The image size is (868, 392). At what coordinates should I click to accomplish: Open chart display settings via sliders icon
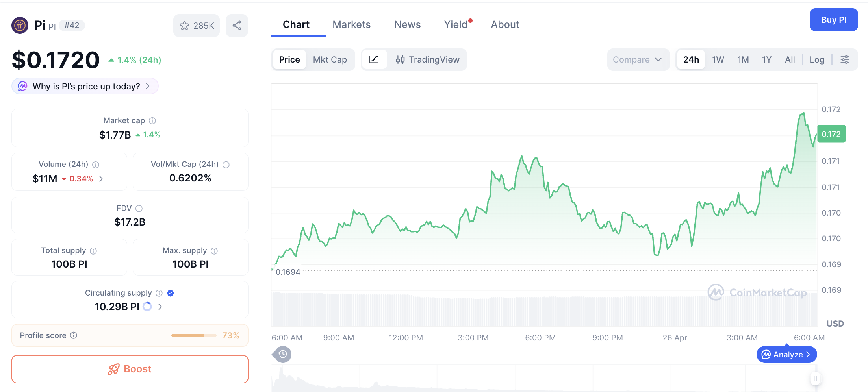click(x=845, y=59)
